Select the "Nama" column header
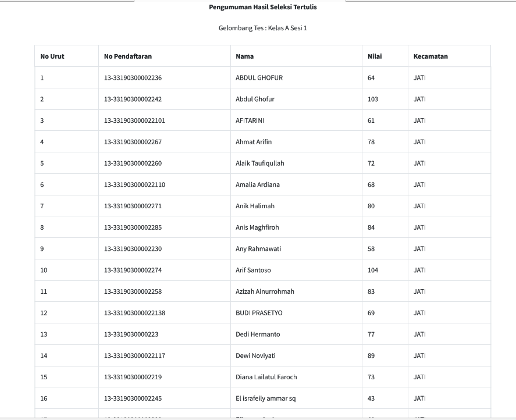This screenshot has height=420, width=516. (244, 56)
